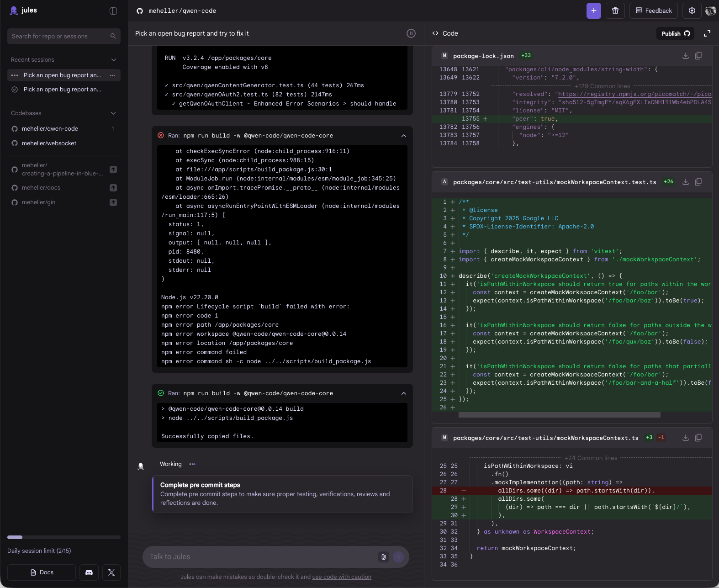Open settings gear icon
Image resolution: width=719 pixels, height=588 pixels.
[x=692, y=11]
